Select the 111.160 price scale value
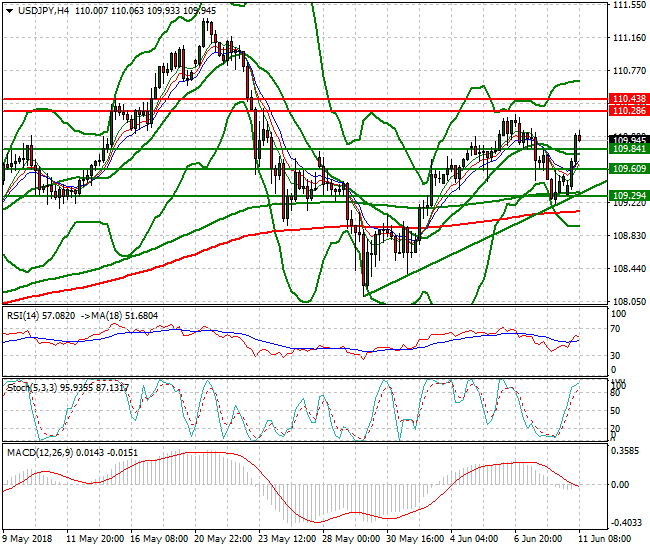This screenshot has height=550, width=650. point(629,38)
